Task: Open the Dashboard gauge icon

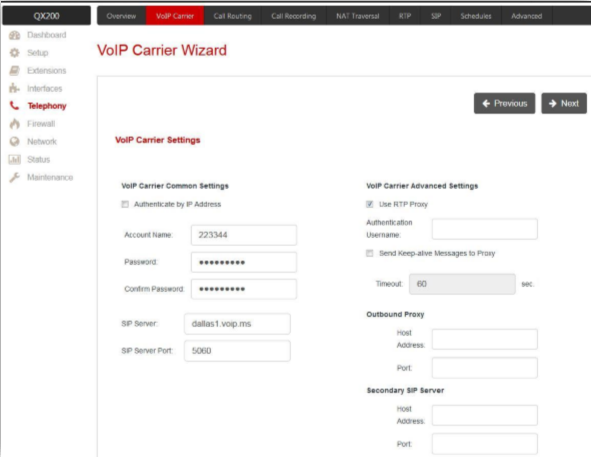Action: click(15, 35)
